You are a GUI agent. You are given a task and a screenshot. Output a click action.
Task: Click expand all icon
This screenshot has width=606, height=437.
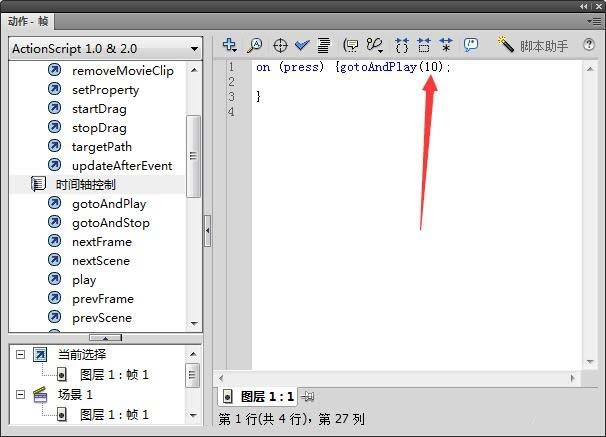coord(446,46)
